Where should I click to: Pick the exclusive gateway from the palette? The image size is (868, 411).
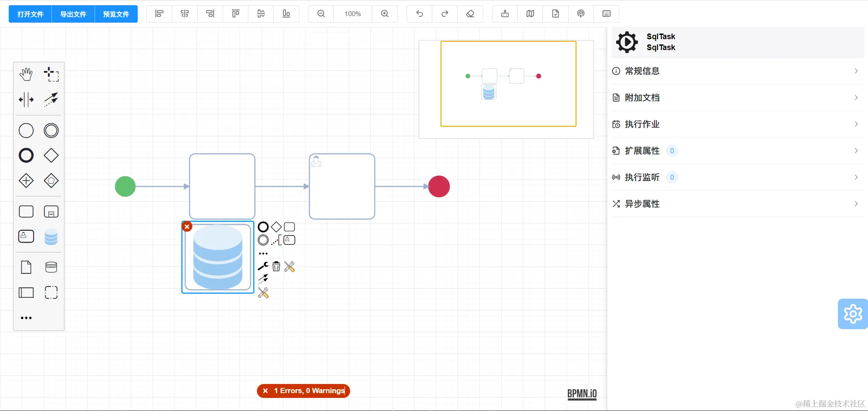tap(51, 155)
